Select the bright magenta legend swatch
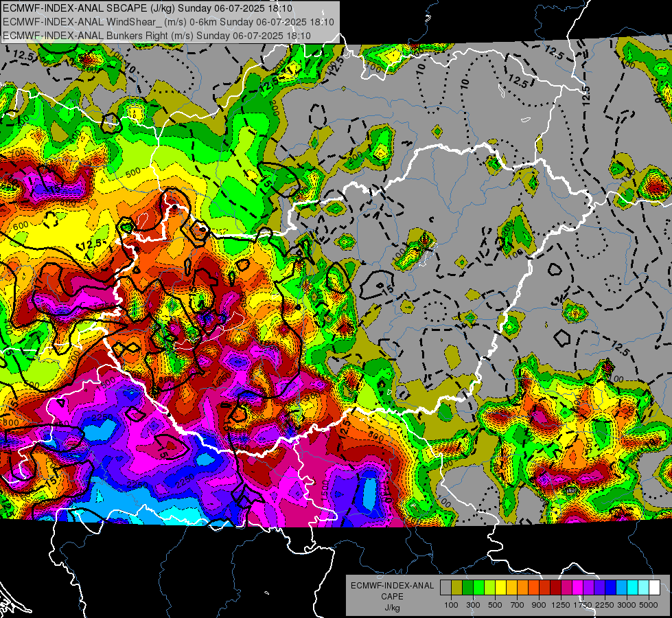This screenshot has height=618, width=672. point(578,588)
